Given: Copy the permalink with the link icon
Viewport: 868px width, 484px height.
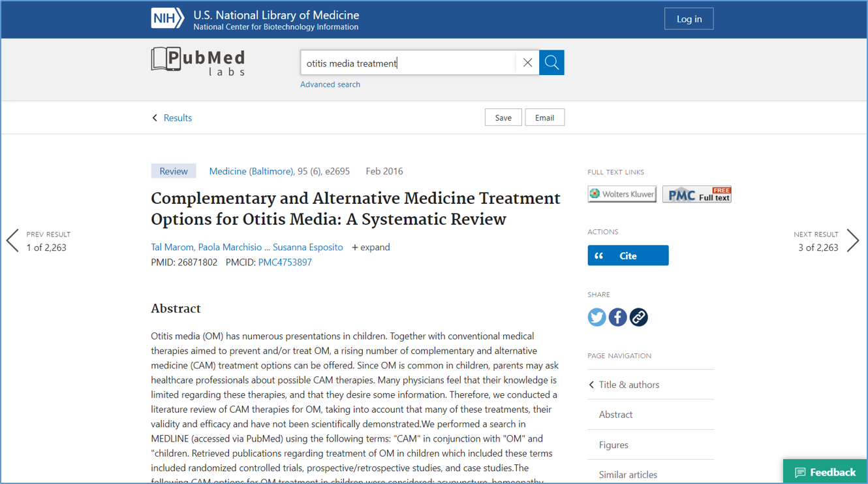Looking at the screenshot, I should pyautogui.click(x=639, y=317).
